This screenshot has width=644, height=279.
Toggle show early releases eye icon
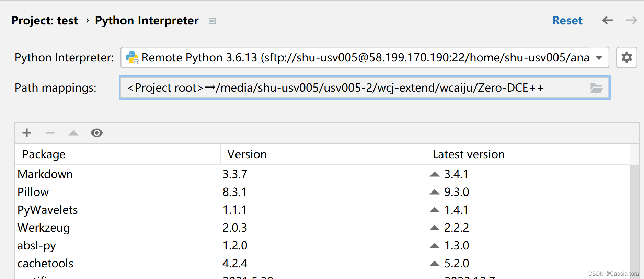[x=97, y=133]
